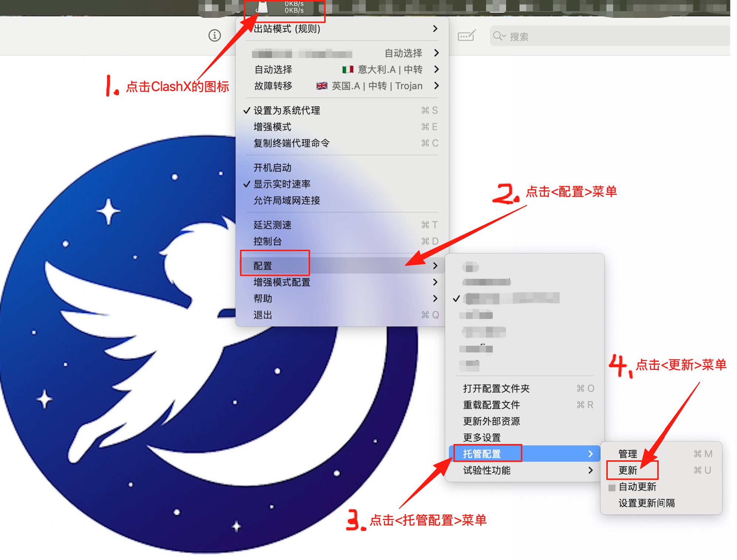The height and width of the screenshot is (560, 737).
Task: Click the 自动更新 checkbox square
Action: (x=612, y=487)
